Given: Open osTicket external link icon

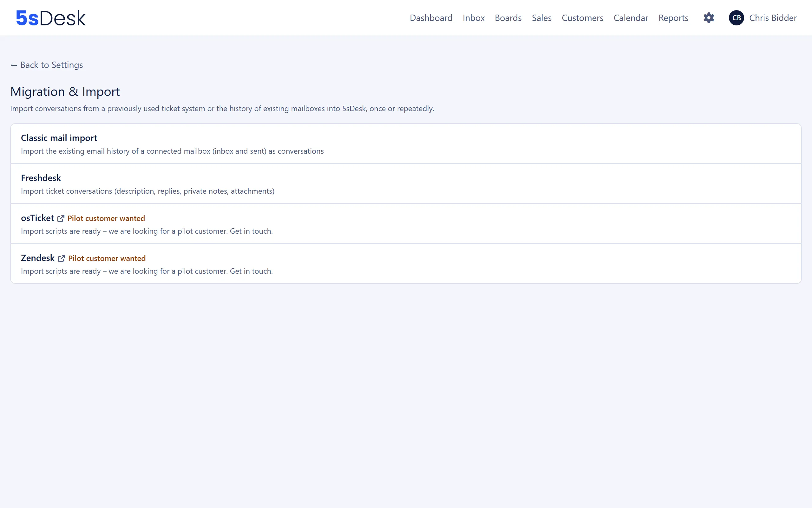Looking at the screenshot, I should (x=61, y=218).
